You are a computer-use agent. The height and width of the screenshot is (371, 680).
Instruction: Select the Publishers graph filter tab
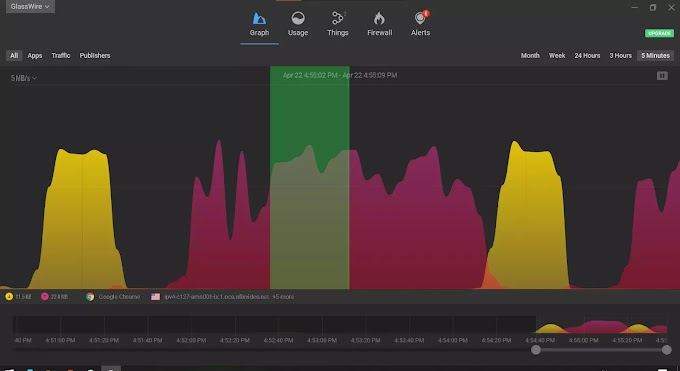[95, 56]
